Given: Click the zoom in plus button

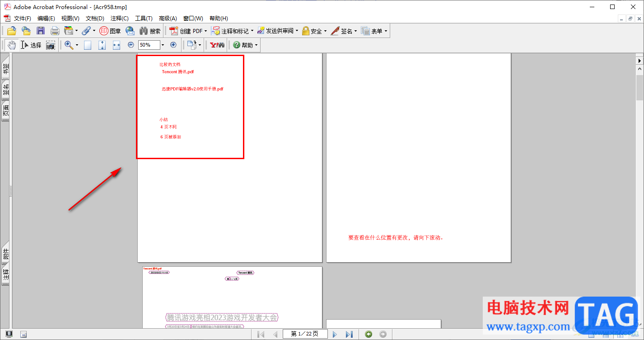Looking at the screenshot, I should point(173,45).
